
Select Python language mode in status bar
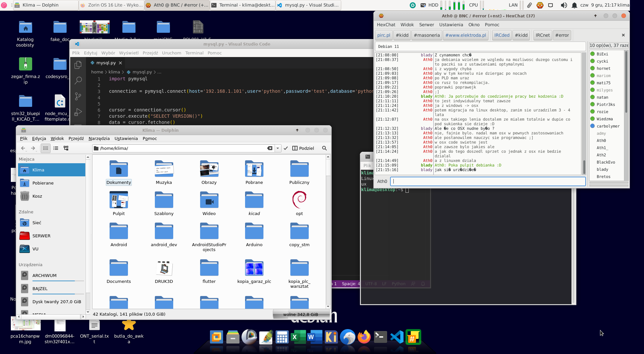point(398,284)
